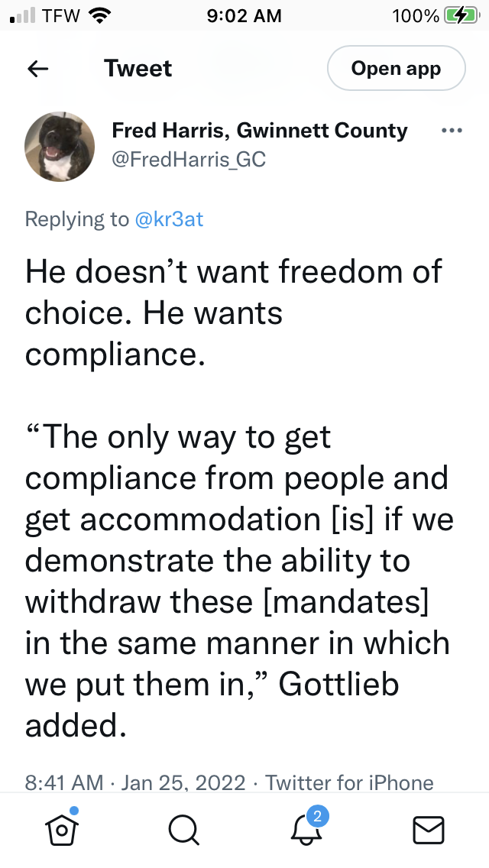Open the Messages envelope icon

tap(429, 830)
